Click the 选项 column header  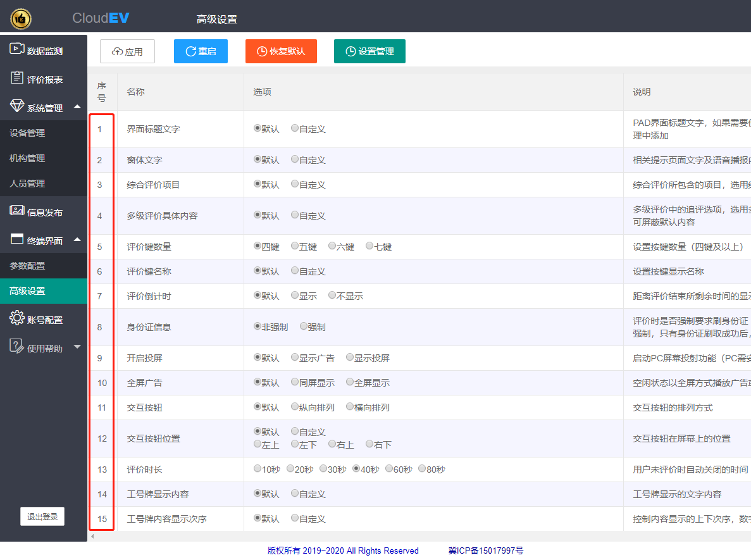[x=262, y=92]
